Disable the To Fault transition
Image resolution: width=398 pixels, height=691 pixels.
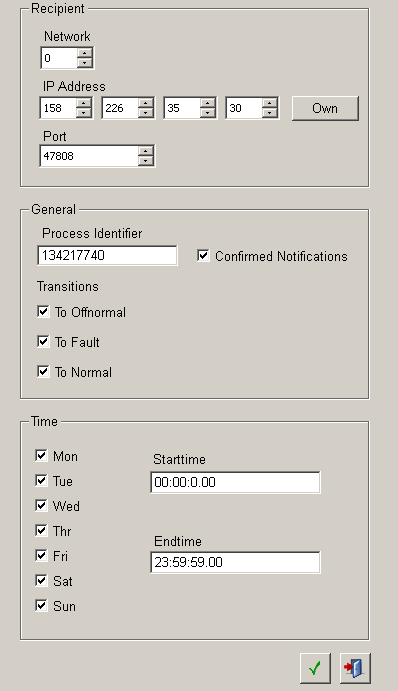(43, 342)
